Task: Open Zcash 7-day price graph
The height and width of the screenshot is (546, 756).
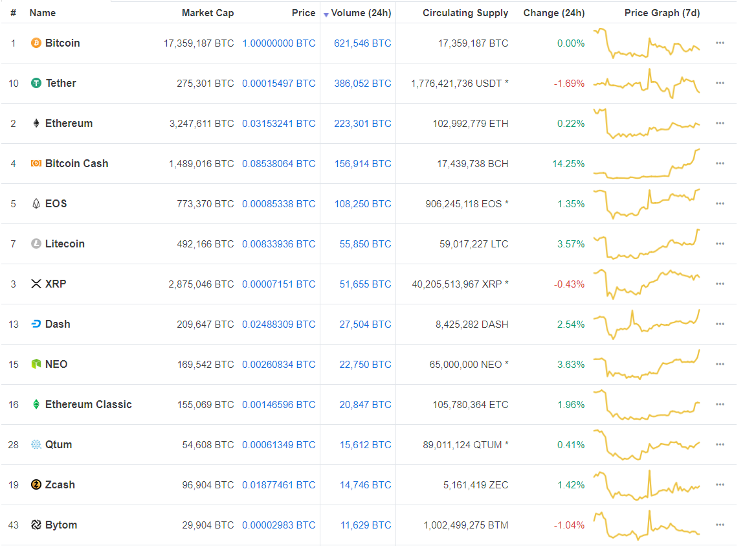Action: tap(647, 484)
